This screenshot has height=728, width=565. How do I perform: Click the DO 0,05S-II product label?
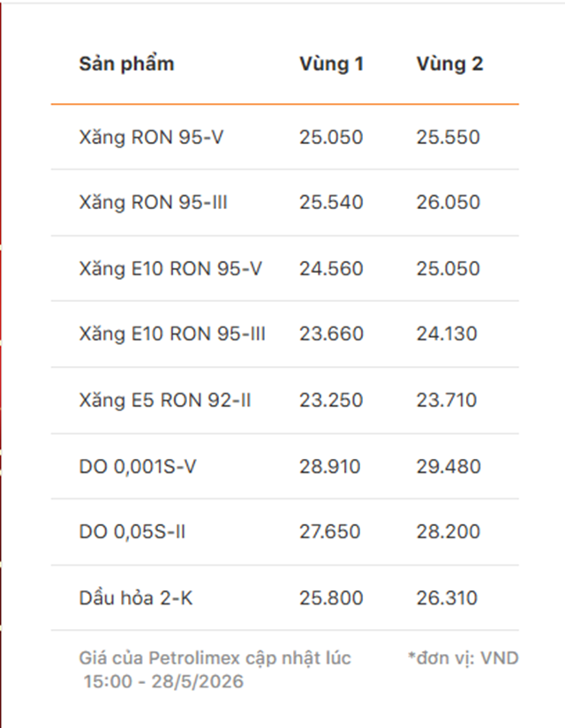tap(132, 531)
